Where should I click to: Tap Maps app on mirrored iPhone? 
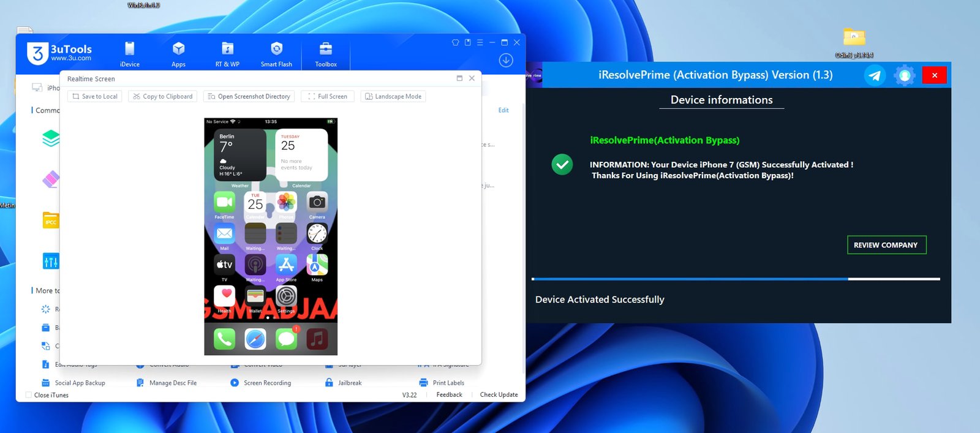(317, 265)
